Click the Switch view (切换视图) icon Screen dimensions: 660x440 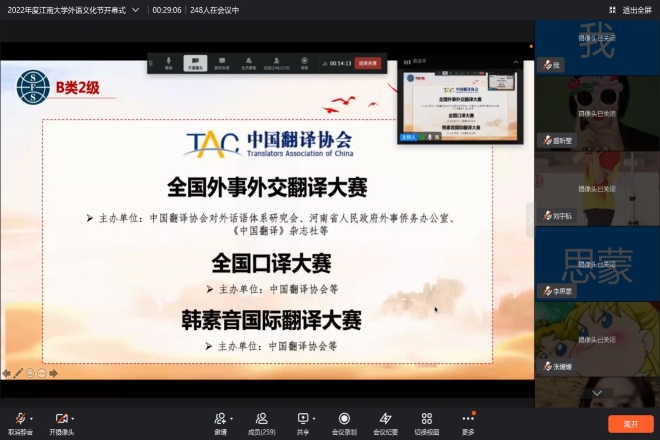(x=426, y=419)
